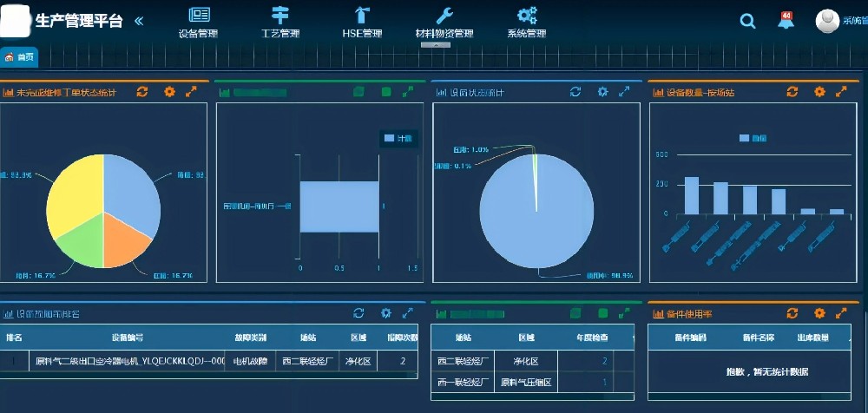Screen dimensions: 868x413
Task: Select the 原料气二级出口空冷器电机 table row
Action: [x=130, y=361]
